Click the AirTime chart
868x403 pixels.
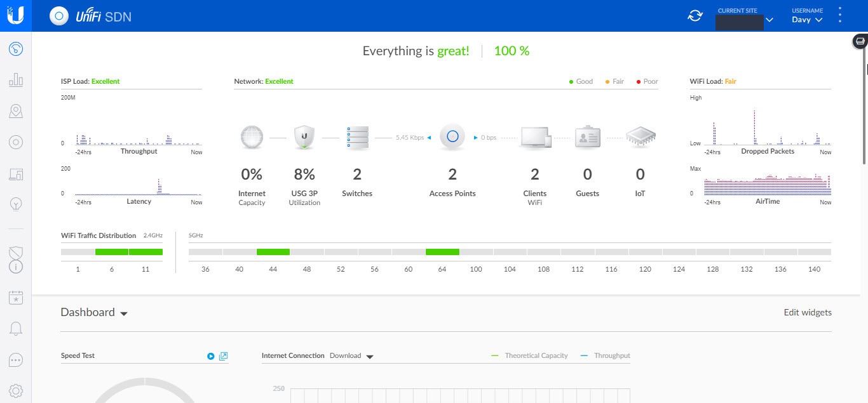[768, 184]
